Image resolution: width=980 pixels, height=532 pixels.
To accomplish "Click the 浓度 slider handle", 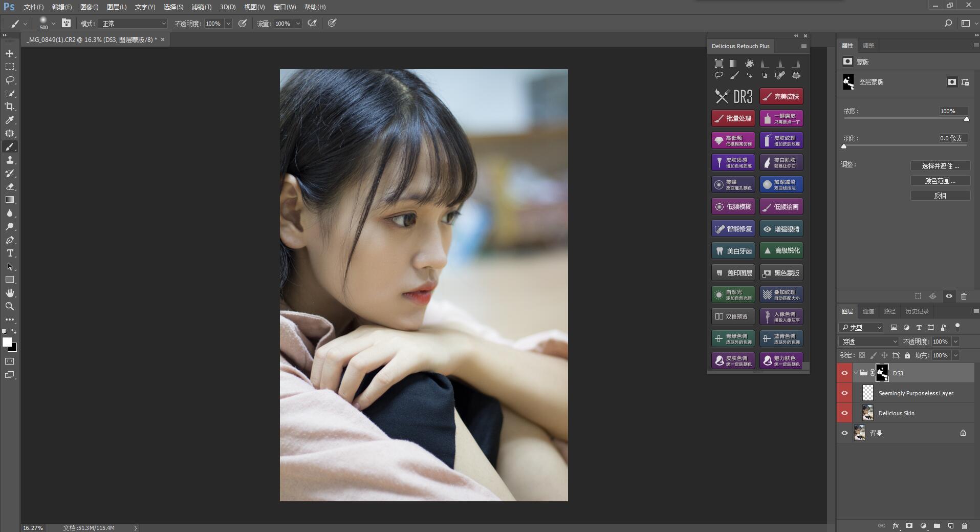I will [x=967, y=119].
